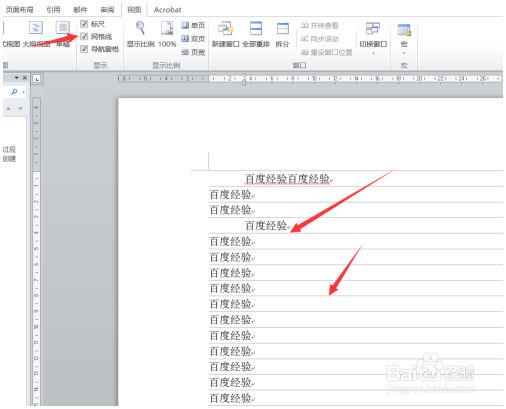Click the tab stop selector box
This screenshot has height=409, width=506.
click(37, 79)
